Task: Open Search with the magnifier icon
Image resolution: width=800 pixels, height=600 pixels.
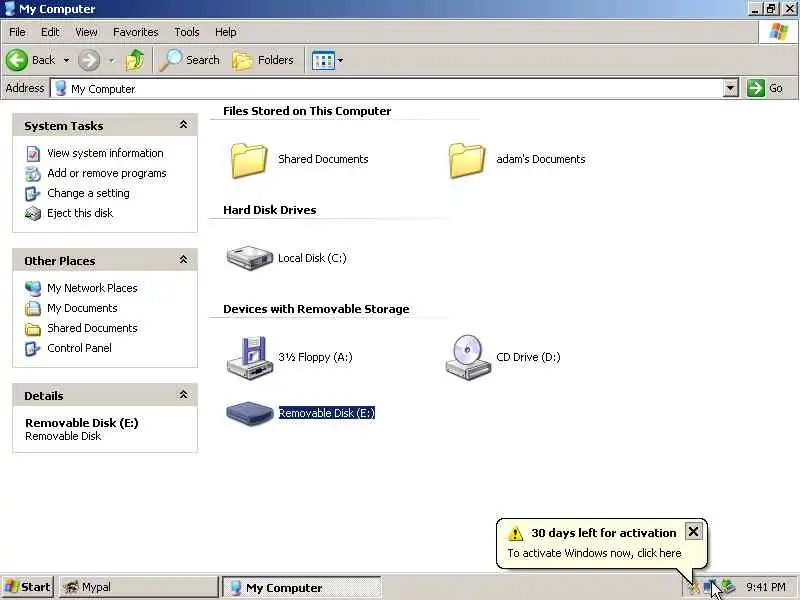Action: pos(190,60)
